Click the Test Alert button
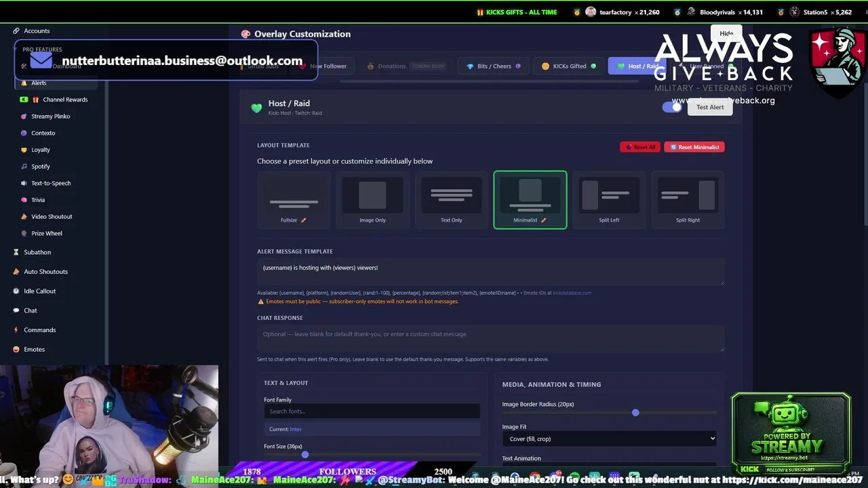The image size is (868, 488). coord(709,107)
